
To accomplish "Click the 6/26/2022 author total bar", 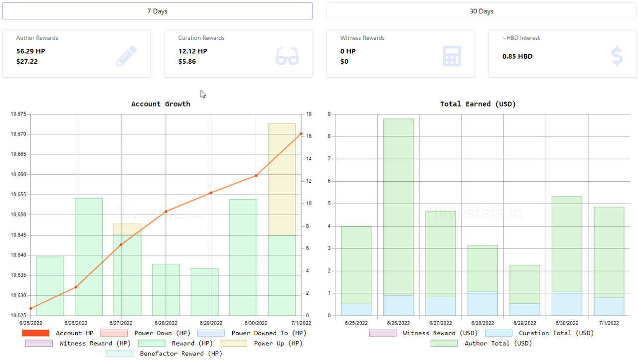I will click(x=398, y=207).
